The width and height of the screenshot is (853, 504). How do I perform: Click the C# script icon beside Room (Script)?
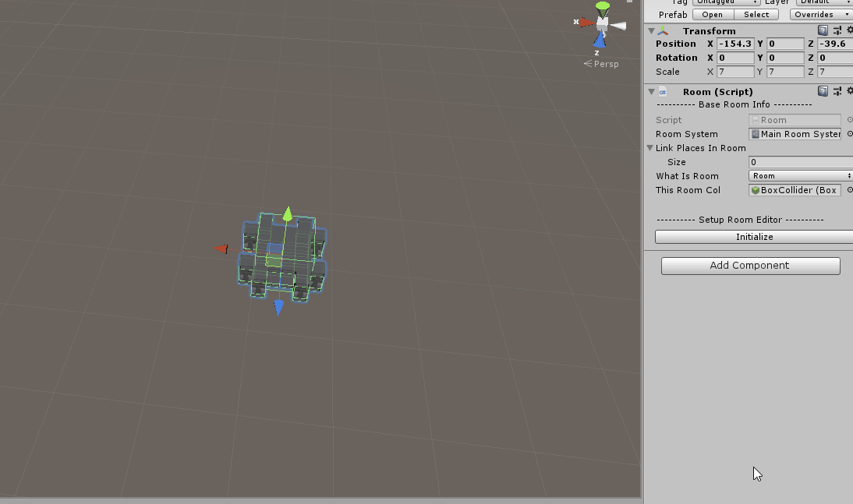point(663,91)
